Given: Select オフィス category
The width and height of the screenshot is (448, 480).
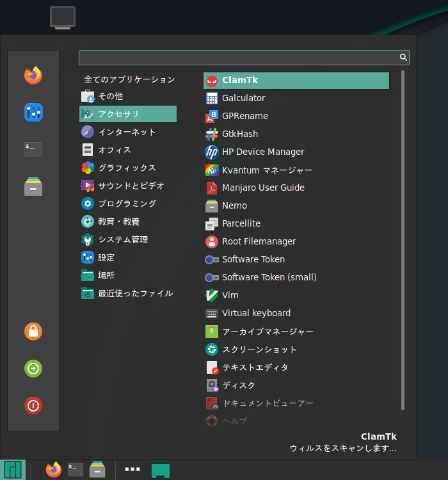Looking at the screenshot, I should 128,150.
